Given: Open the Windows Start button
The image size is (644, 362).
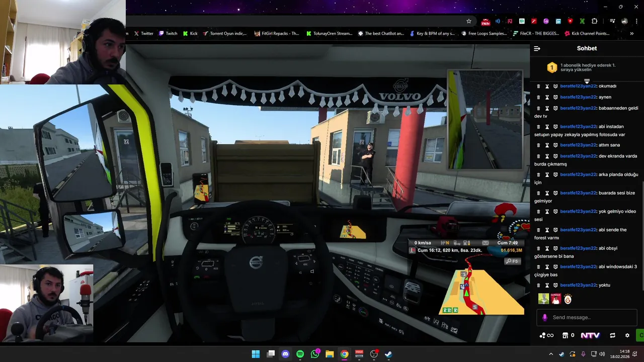Looking at the screenshot, I should [x=256, y=354].
